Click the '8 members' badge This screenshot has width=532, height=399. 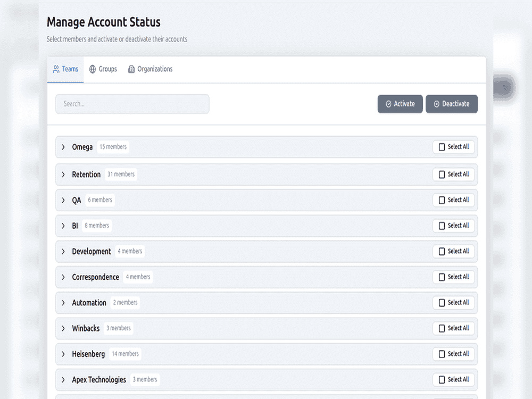(97, 226)
